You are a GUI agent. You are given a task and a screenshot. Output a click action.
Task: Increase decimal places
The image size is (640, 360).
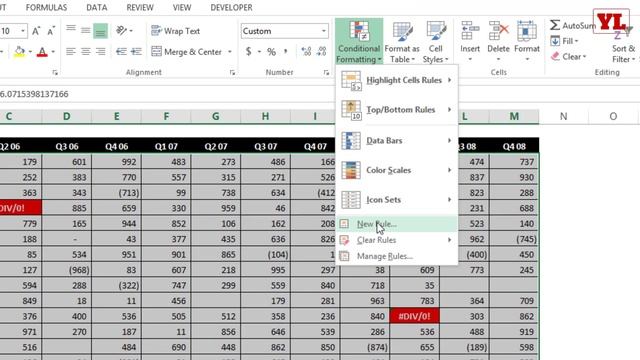[x=306, y=51]
